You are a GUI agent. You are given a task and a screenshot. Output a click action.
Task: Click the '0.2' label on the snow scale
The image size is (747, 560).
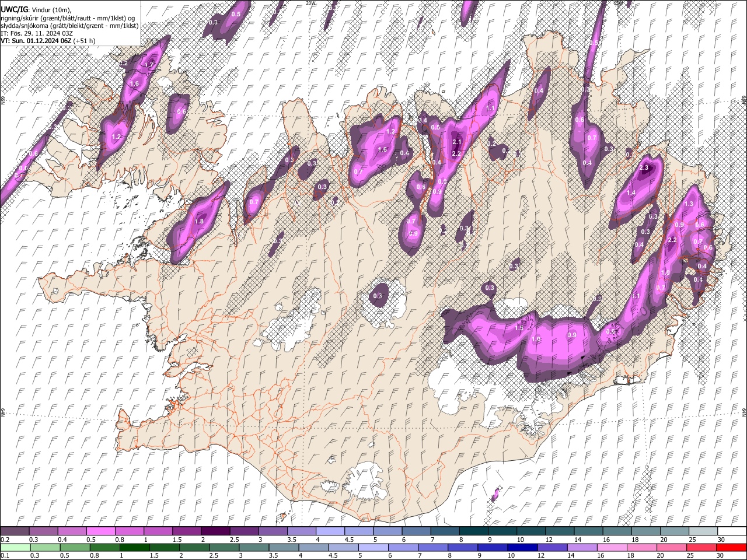4,540
